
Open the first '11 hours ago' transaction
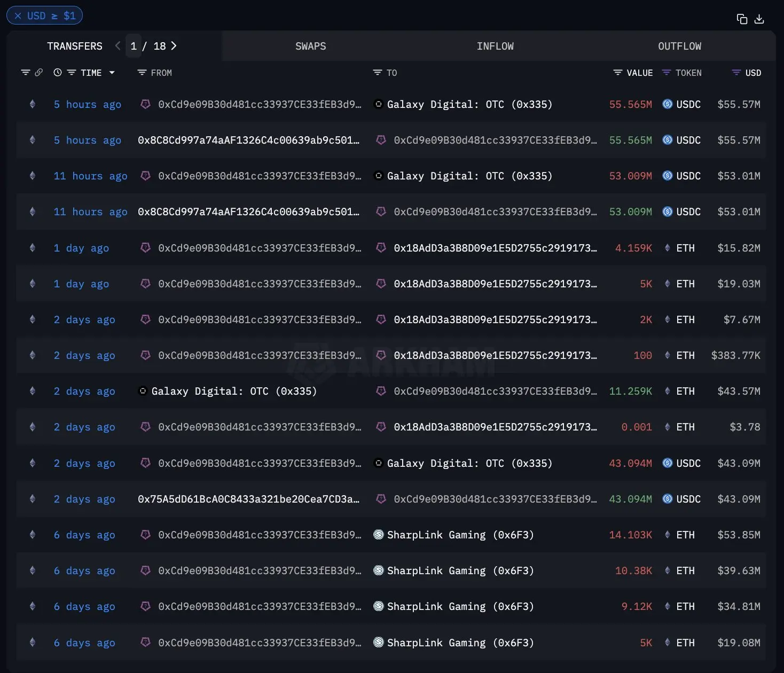pyautogui.click(x=90, y=176)
